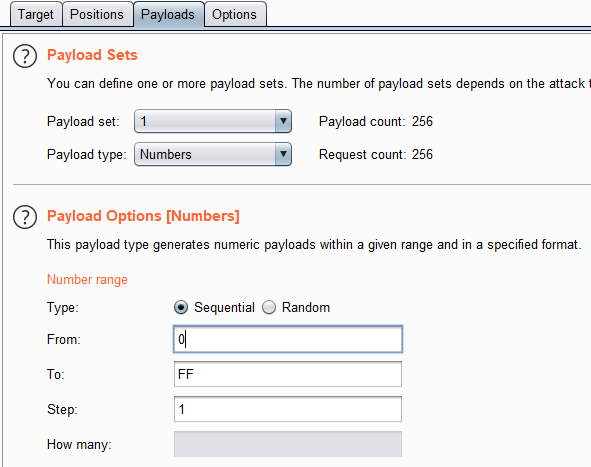The image size is (591, 467).
Task: Click the Request count value 256
Action: (x=422, y=154)
